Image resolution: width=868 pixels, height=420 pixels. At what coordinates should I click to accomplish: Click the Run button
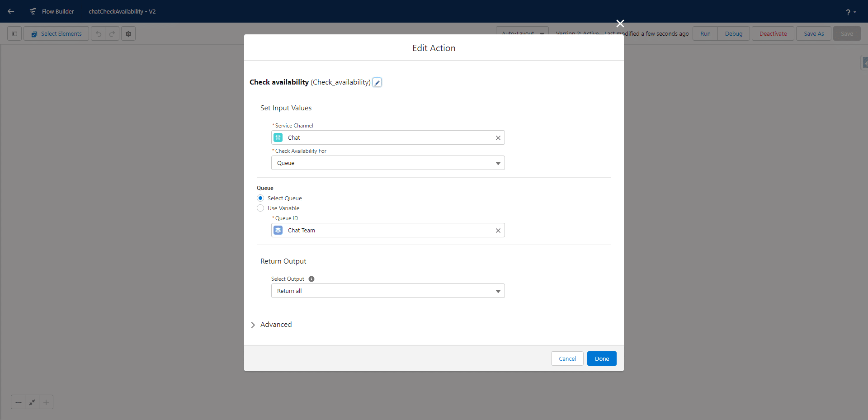705,34
